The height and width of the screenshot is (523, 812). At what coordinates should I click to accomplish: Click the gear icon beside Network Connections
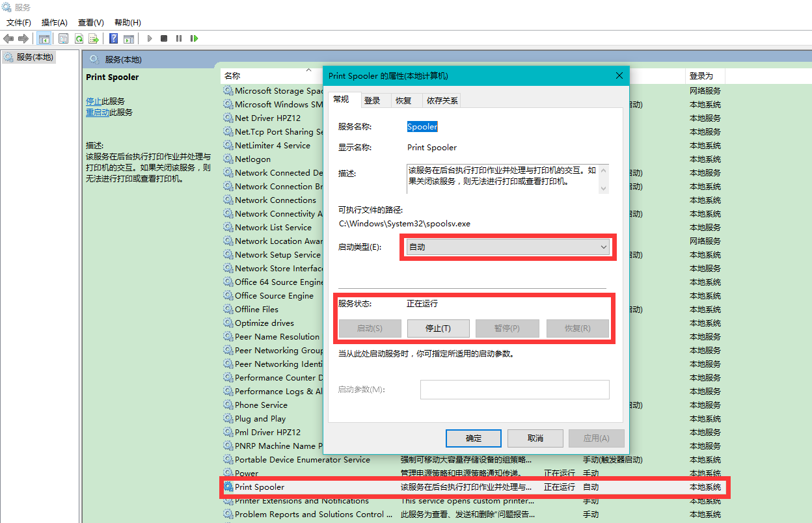[228, 200]
